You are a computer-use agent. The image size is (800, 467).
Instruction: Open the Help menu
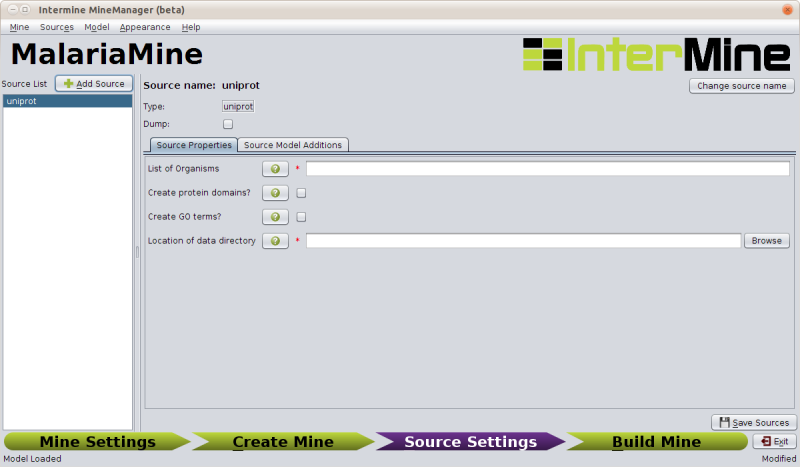pyautogui.click(x=191, y=27)
